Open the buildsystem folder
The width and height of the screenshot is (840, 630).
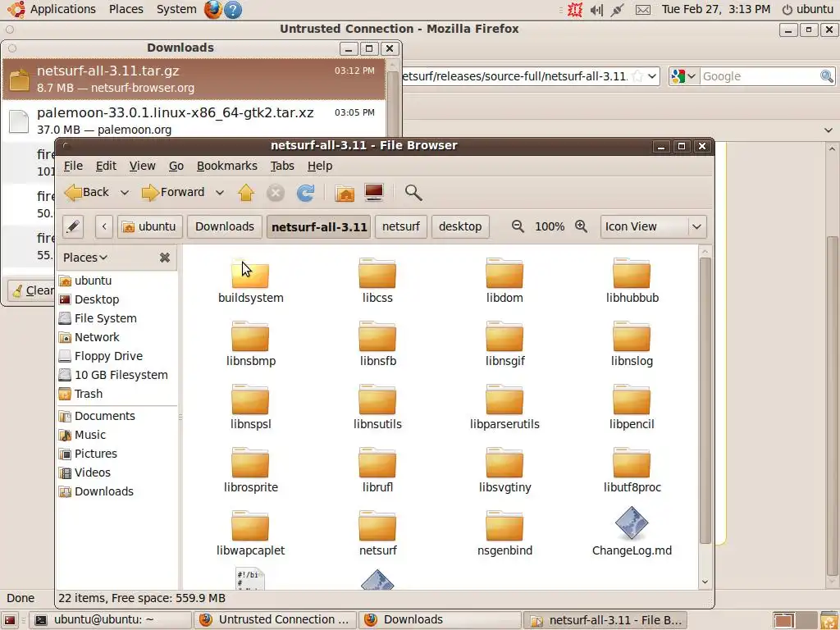click(251, 281)
